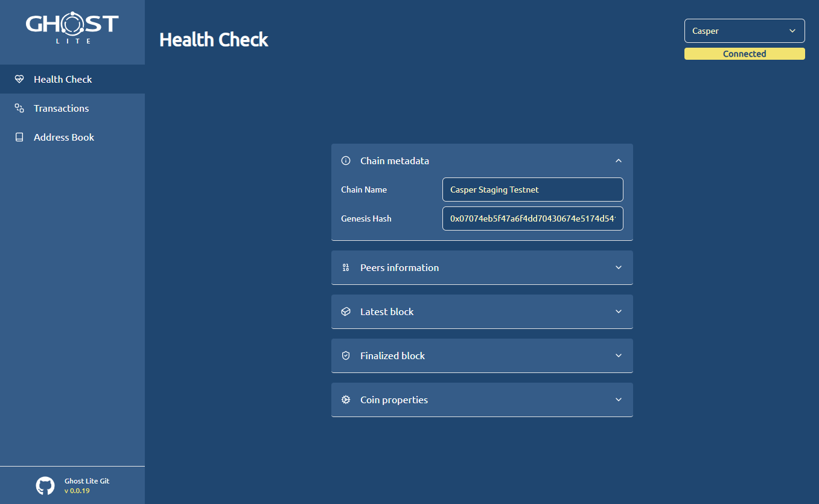Click the Genesis Hash label

(x=366, y=219)
